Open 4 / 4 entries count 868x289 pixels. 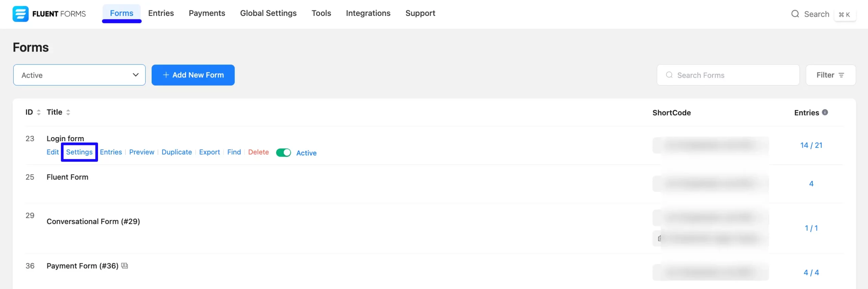tap(811, 273)
